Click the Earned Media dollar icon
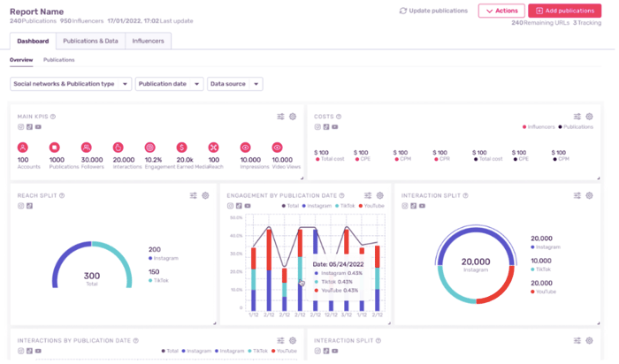Screen dimensions: 619x364 [x=182, y=148]
